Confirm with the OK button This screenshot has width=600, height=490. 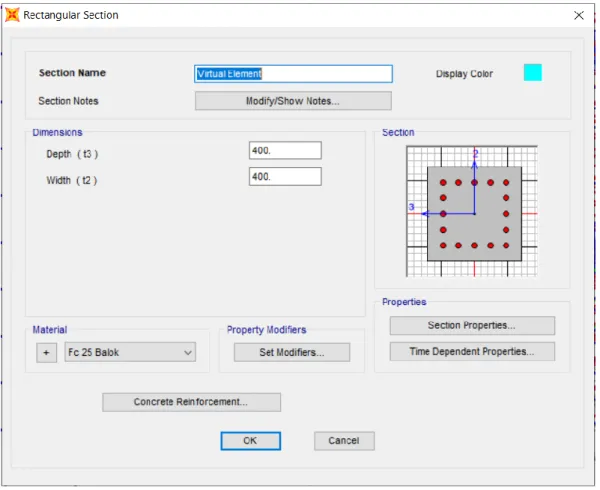tap(251, 441)
